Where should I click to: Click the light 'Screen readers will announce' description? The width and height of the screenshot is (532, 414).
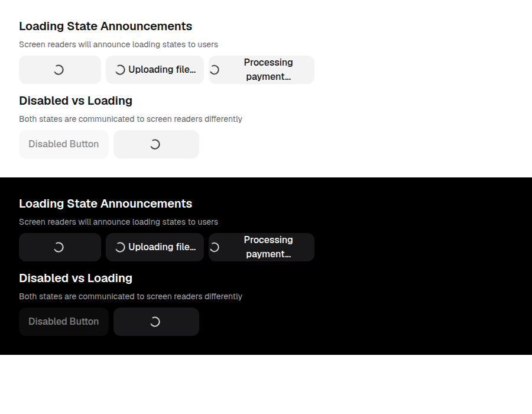(118, 44)
